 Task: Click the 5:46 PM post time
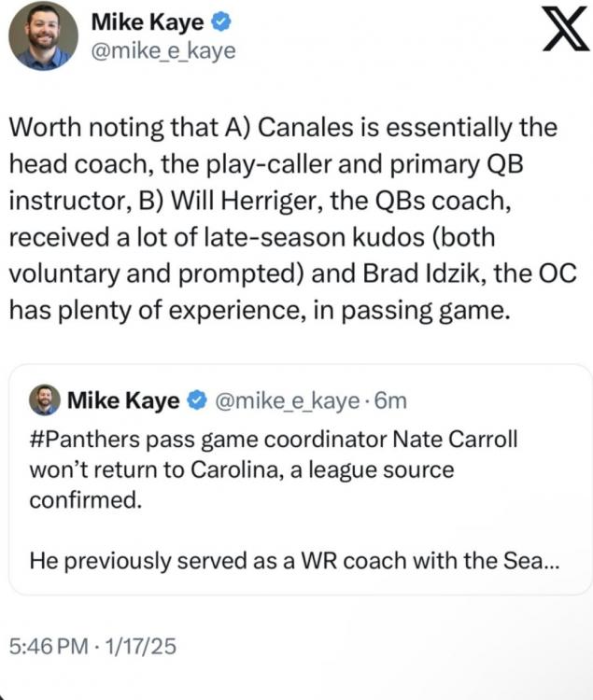(x=50, y=645)
